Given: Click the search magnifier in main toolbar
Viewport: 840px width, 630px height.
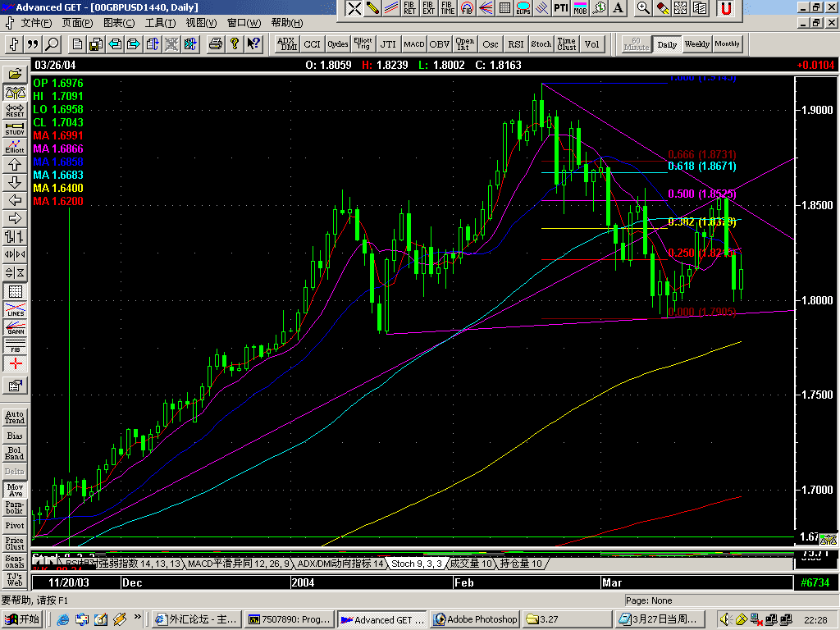Looking at the screenshot, I should click(x=52, y=44).
